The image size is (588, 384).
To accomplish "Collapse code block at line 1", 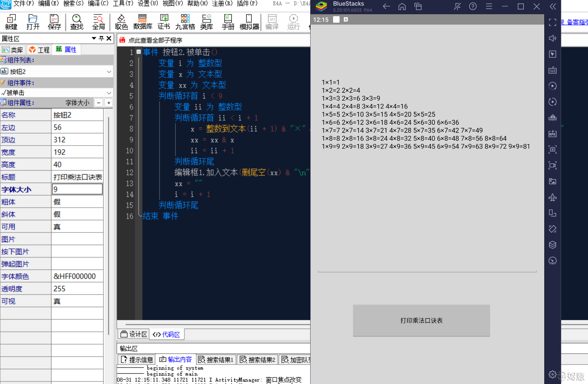I will pos(139,52).
